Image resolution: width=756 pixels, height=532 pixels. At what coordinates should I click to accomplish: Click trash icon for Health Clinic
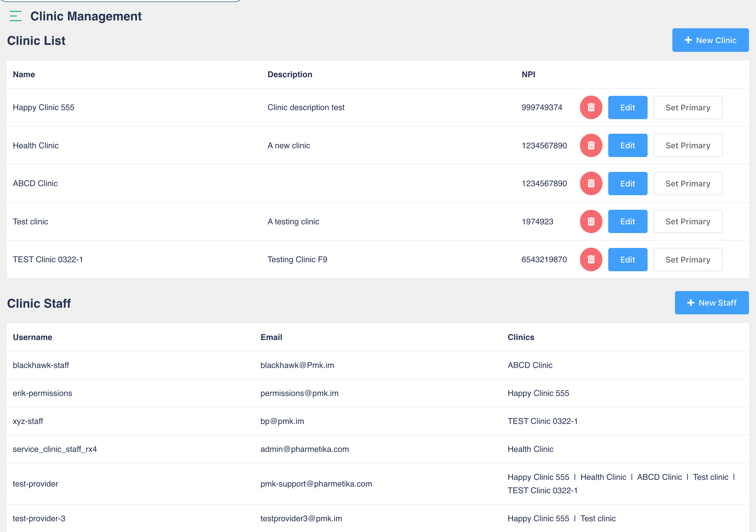pos(591,145)
